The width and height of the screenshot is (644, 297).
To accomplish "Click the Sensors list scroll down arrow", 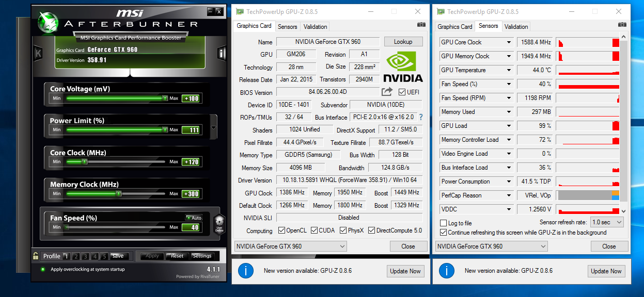I will (x=623, y=211).
